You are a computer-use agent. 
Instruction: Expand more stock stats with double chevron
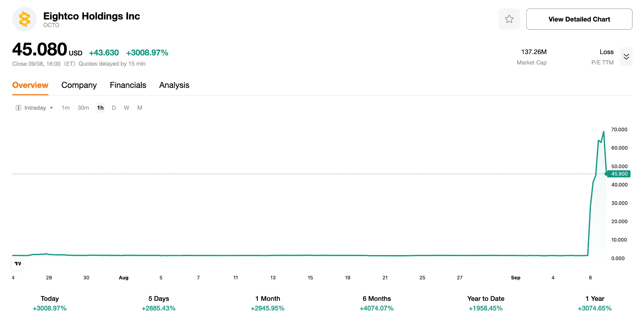coord(626,57)
